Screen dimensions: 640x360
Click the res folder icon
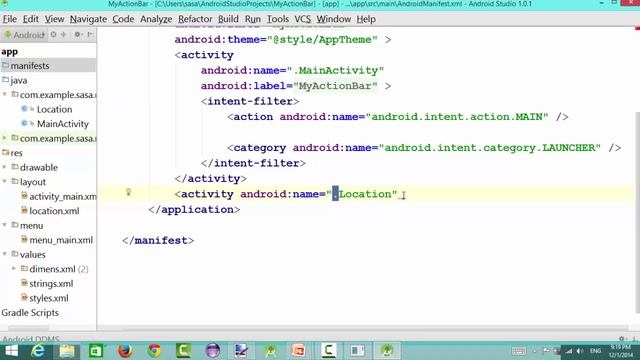tap(5, 153)
